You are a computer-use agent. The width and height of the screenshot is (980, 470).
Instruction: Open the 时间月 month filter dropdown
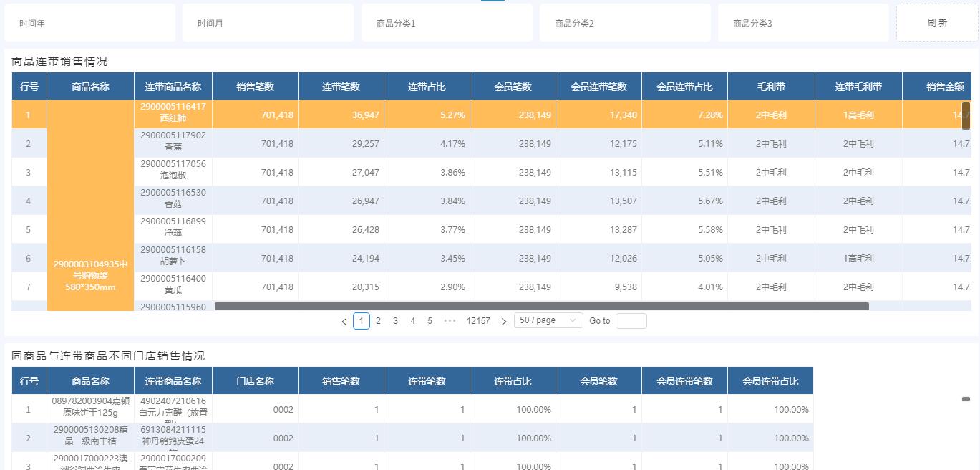268,22
